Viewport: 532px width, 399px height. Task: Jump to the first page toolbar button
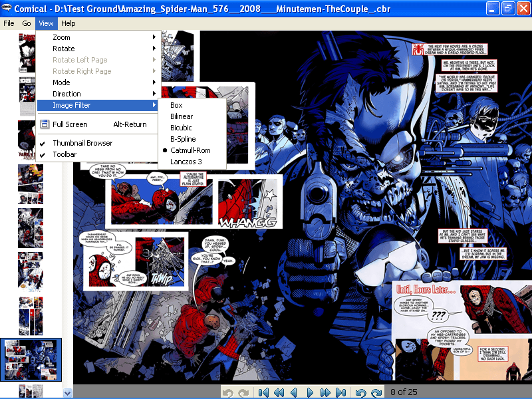263,392
